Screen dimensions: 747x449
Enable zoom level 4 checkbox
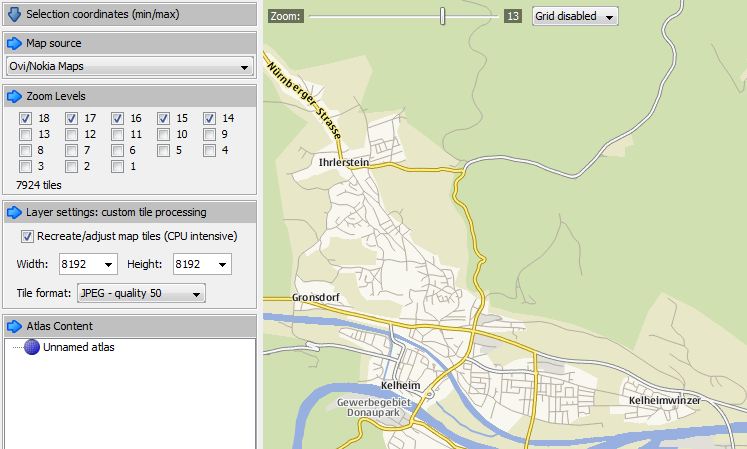(210, 151)
